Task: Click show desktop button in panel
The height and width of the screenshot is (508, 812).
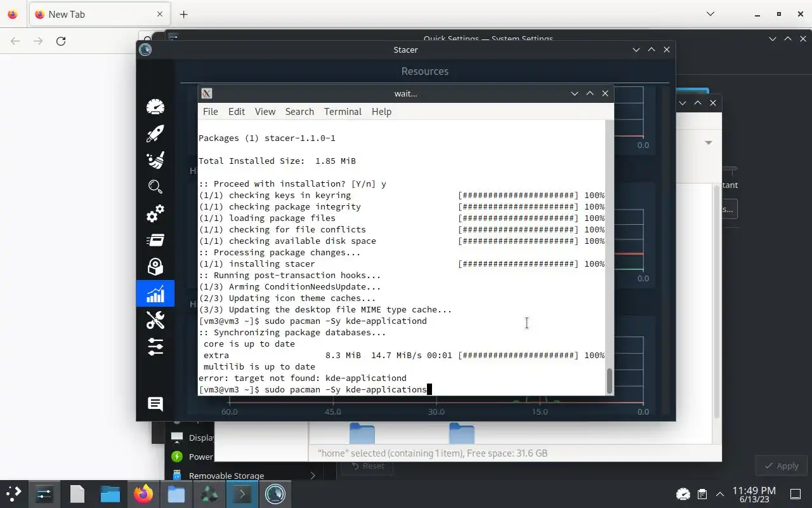Action: coord(795,493)
